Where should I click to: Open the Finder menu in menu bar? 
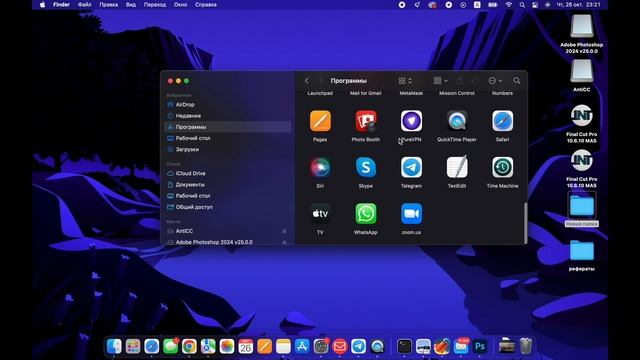tap(61, 5)
